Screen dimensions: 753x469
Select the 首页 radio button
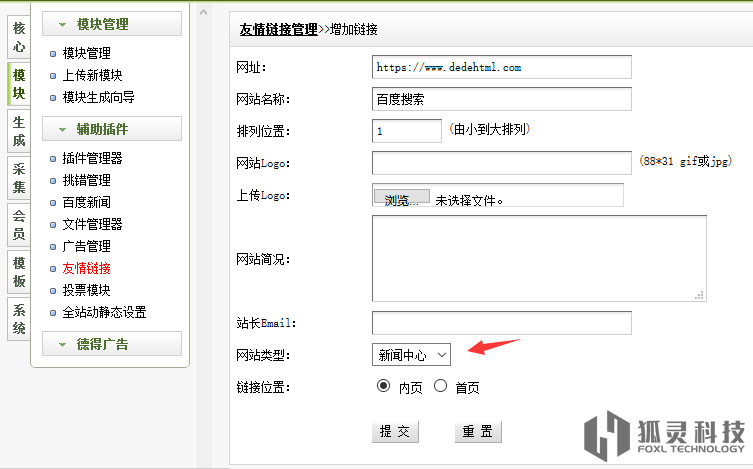click(x=440, y=386)
